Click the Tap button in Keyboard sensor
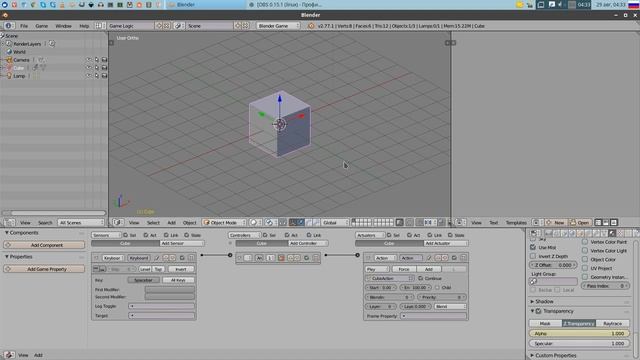Viewport: 640px width, 360px height. 158,269
